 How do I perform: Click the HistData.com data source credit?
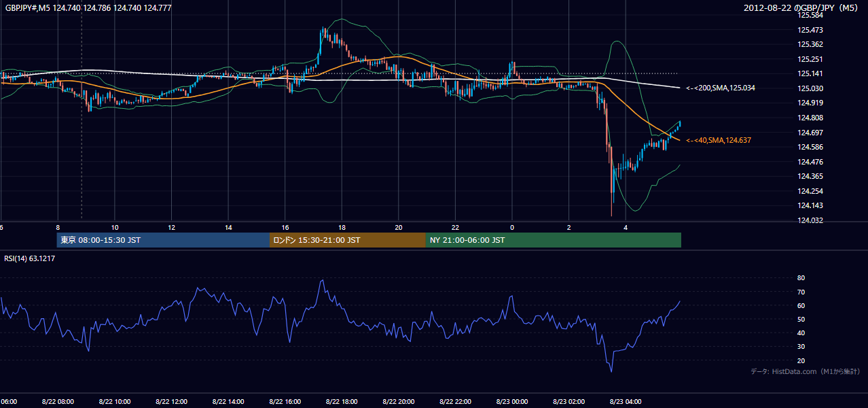click(806, 371)
